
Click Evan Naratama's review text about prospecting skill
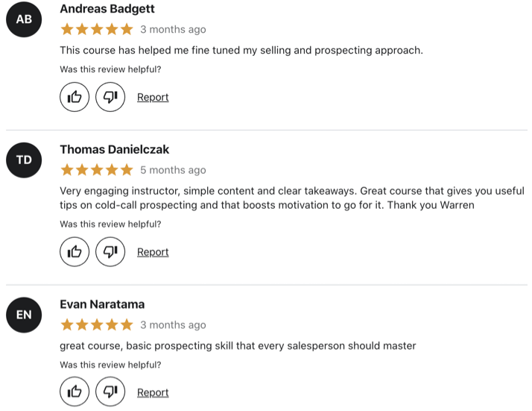238,346
